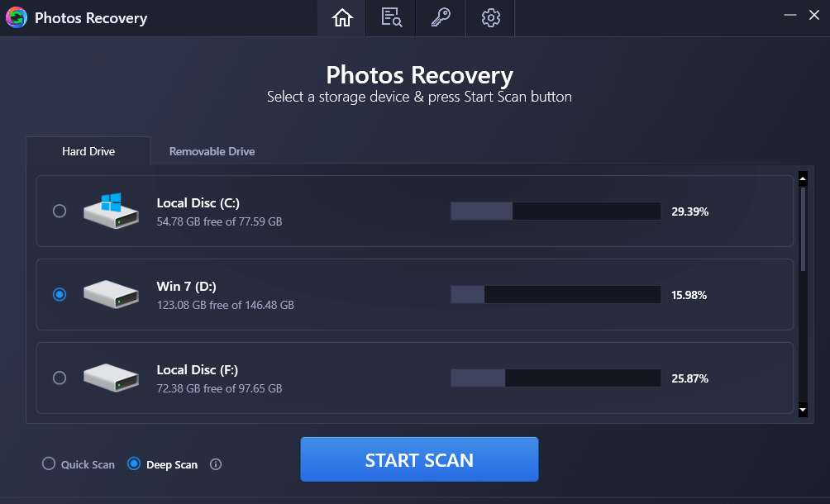Click the license key icon

(x=440, y=17)
